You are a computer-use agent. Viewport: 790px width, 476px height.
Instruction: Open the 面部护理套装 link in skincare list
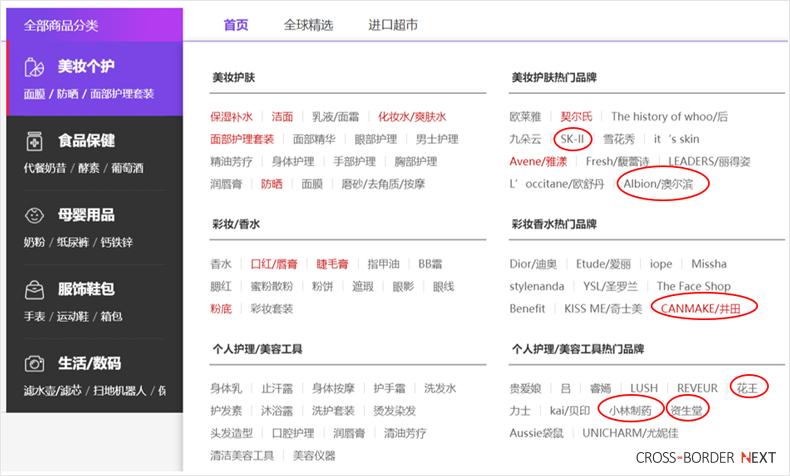(x=242, y=139)
